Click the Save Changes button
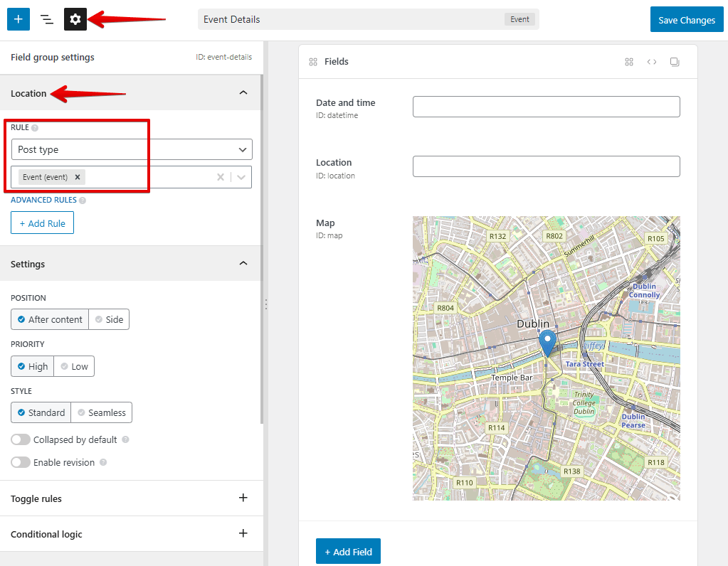This screenshot has width=728, height=566. click(x=686, y=20)
